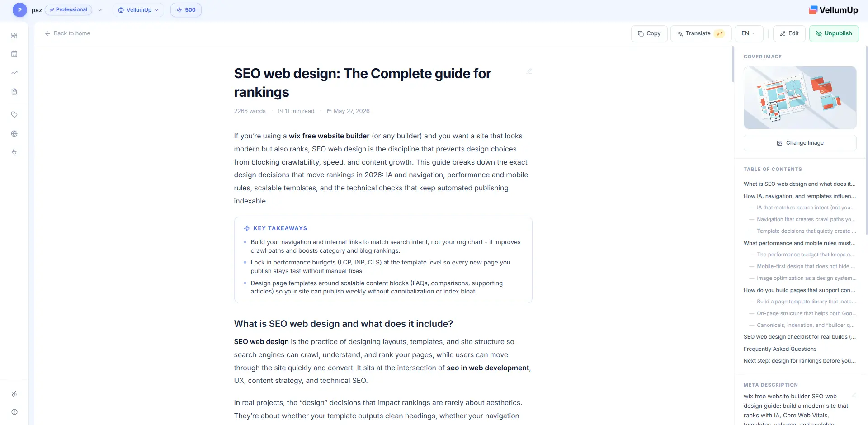Screen dimensions: 868x425
Task: Open the tag icon in the sidebar
Action: (x=14, y=115)
